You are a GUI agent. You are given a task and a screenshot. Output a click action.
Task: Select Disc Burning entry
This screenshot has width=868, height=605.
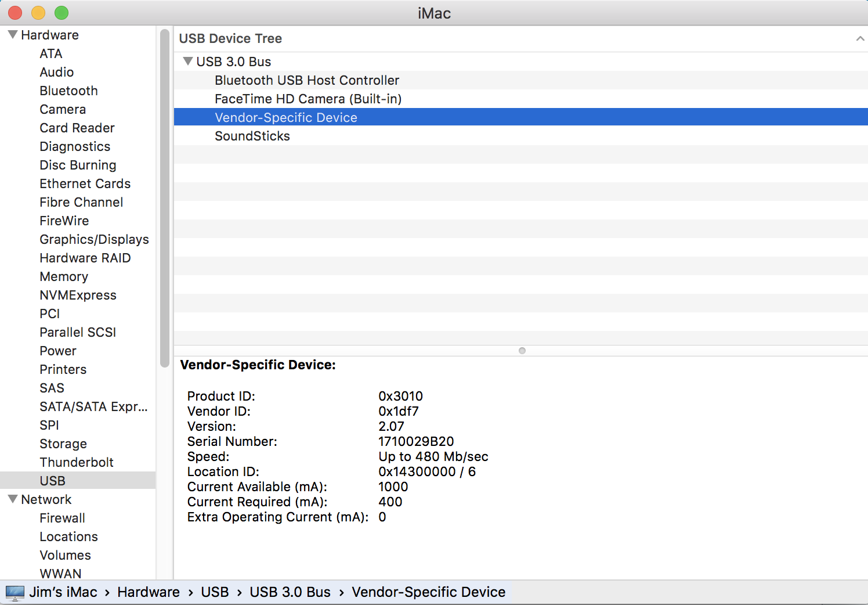pyautogui.click(x=78, y=165)
